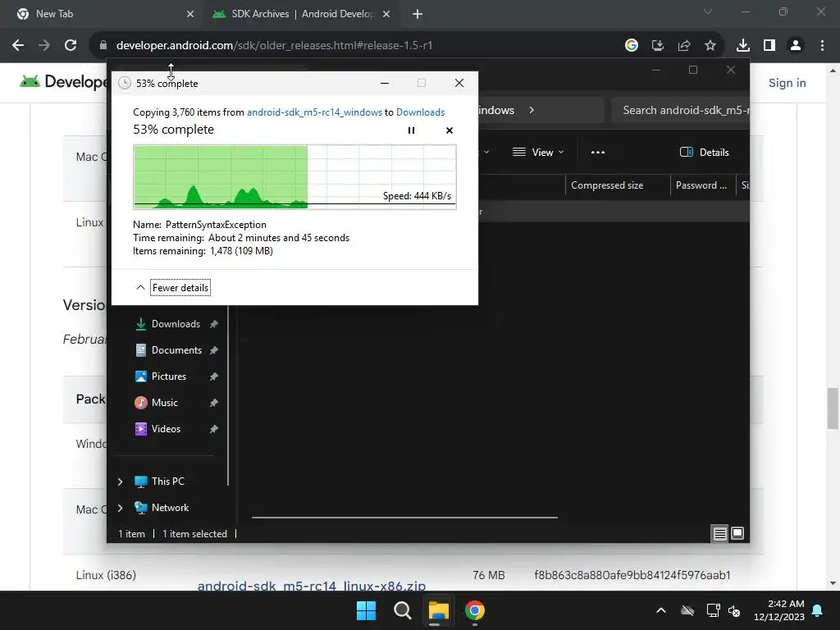840x630 pixels.
Task: Open Windows taskbar Search
Action: click(402, 610)
